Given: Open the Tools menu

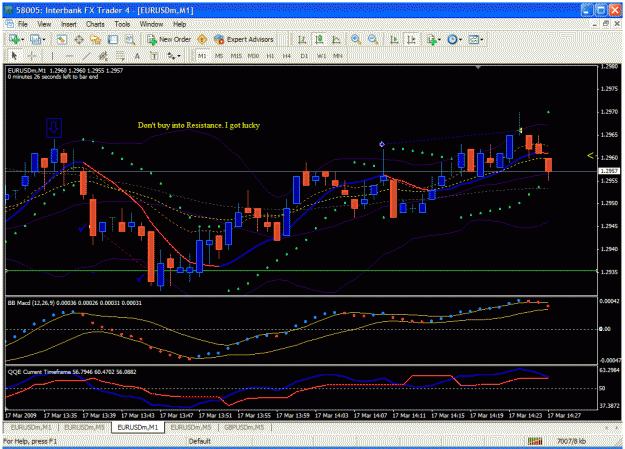Looking at the screenshot, I should 122,24.
